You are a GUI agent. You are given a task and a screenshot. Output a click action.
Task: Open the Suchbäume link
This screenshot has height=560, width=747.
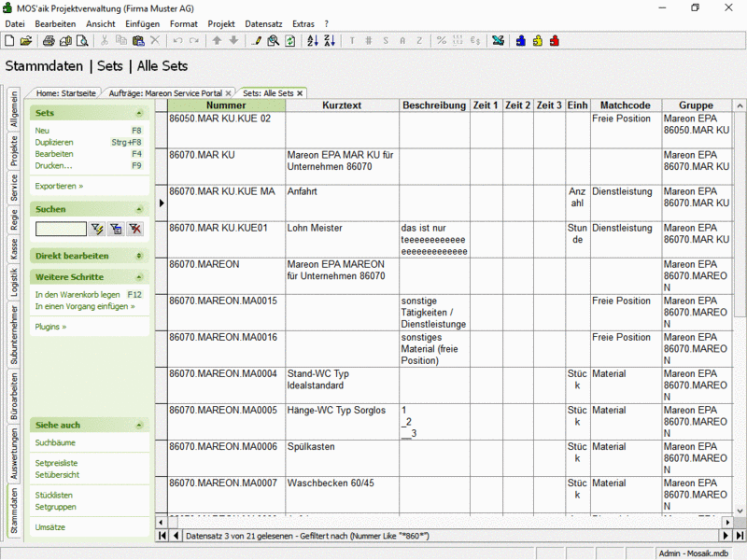(55, 442)
